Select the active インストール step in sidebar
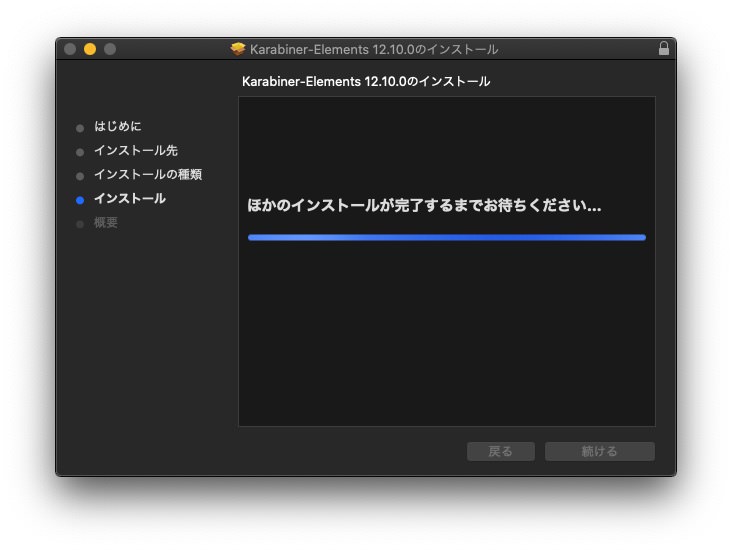Image resolution: width=732 pixels, height=550 pixels. (130, 199)
